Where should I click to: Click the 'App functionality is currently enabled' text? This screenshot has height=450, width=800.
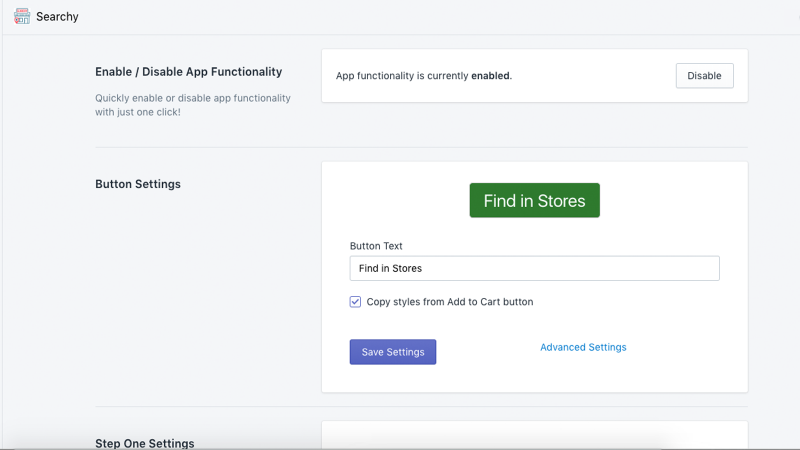coord(424,76)
